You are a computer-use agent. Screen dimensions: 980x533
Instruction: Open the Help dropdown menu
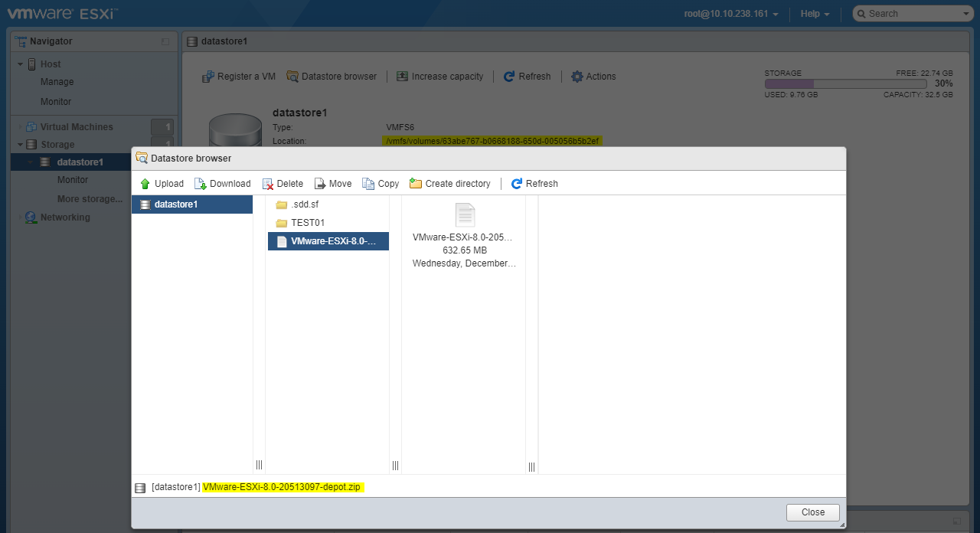coord(815,14)
